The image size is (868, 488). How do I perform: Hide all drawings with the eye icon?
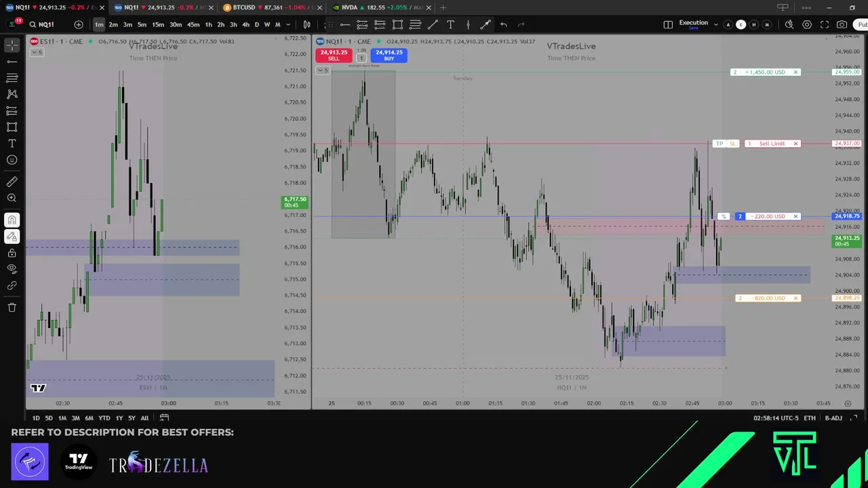[x=12, y=269]
